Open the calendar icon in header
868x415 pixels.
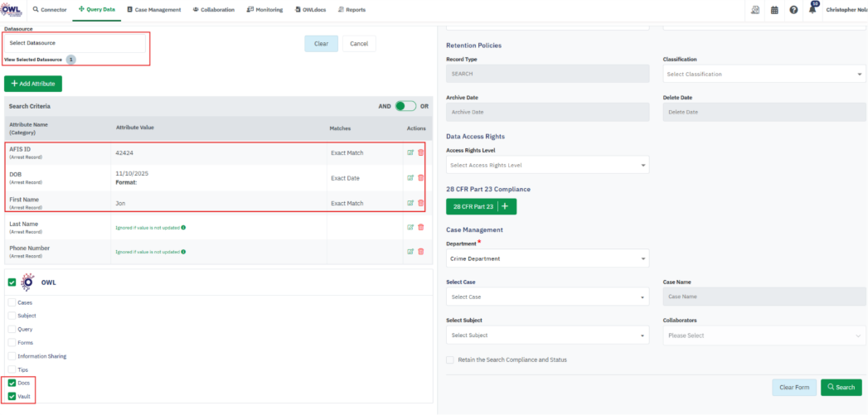click(774, 10)
